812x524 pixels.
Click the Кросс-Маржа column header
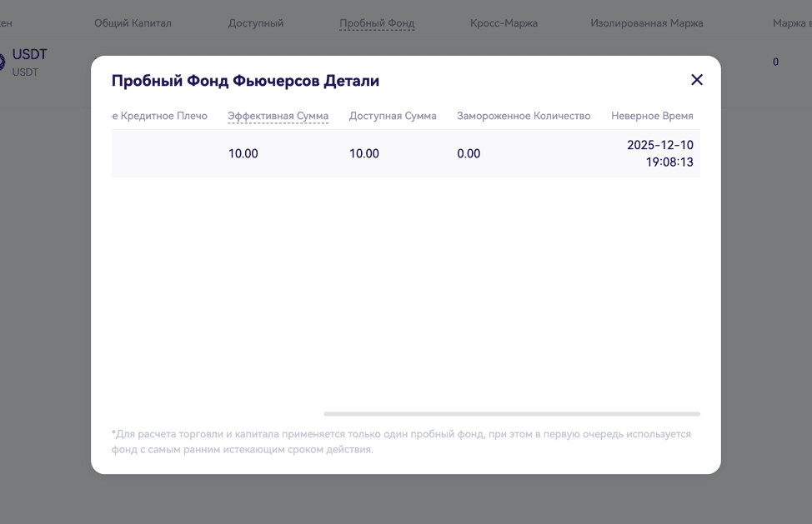(x=504, y=23)
